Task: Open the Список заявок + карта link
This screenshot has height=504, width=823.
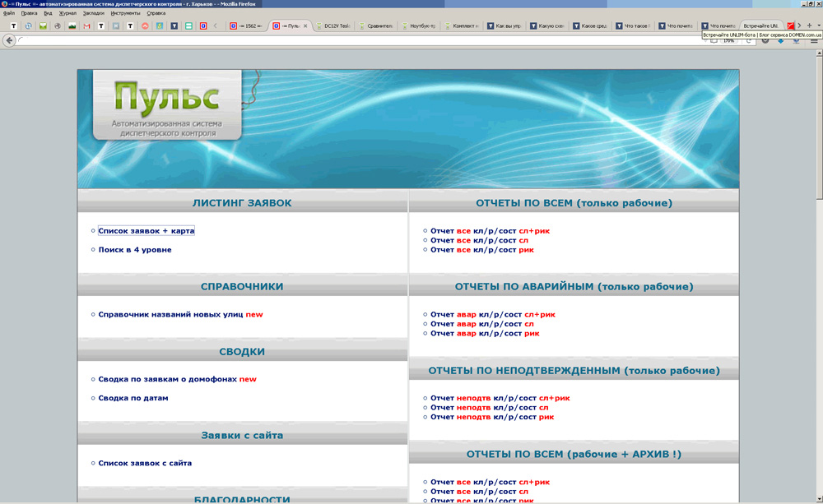Action: pos(146,231)
